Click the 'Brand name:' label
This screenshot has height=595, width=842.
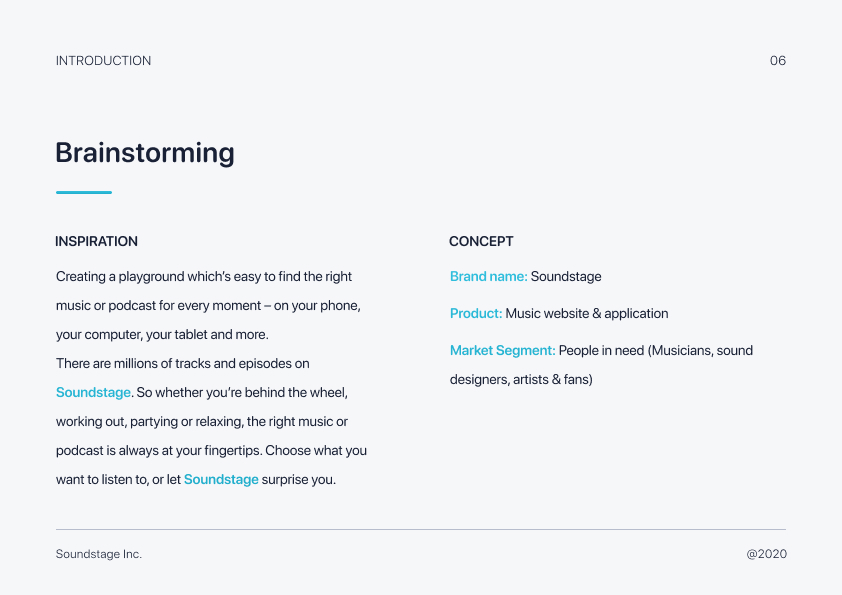489,277
